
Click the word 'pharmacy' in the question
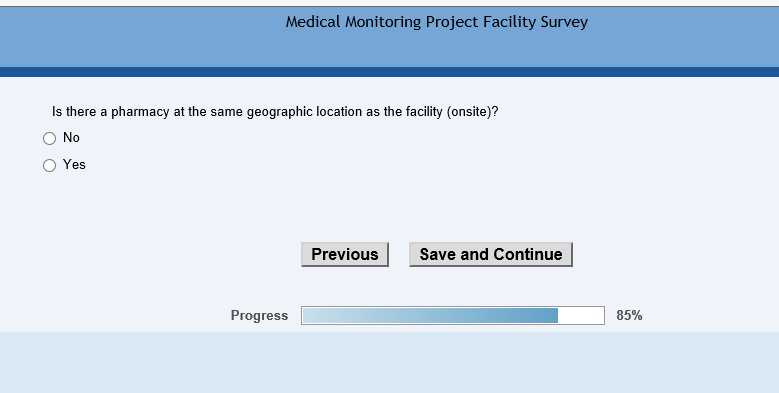pyautogui.click(x=140, y=112)
